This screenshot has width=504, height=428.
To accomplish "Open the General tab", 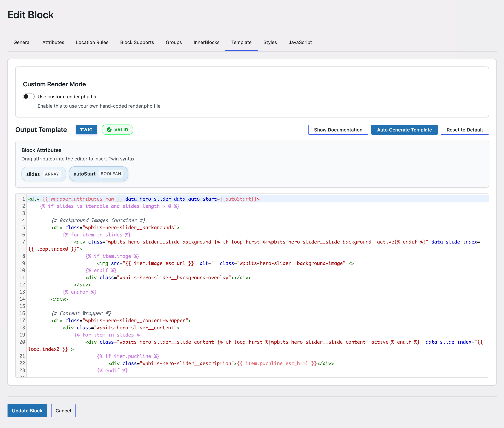I will pyautogui.click(x=22, y=42).
